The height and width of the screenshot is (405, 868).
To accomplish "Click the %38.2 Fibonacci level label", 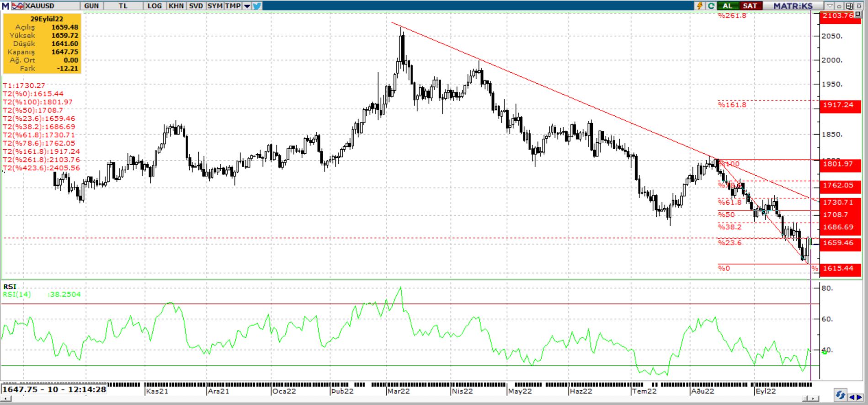I will click(x=730, y=227).
